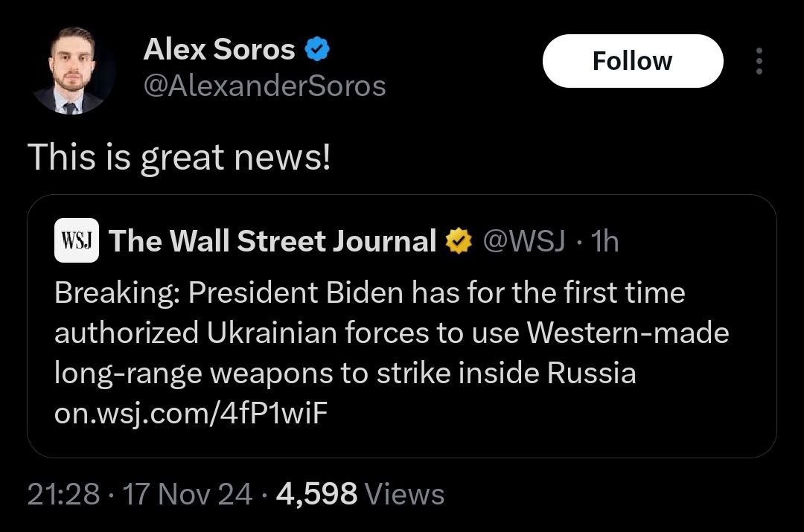Screen dimensions: 804x532
Task: Open the on.wsj.com/4fP1wiF article link
Action: (191, 413)
